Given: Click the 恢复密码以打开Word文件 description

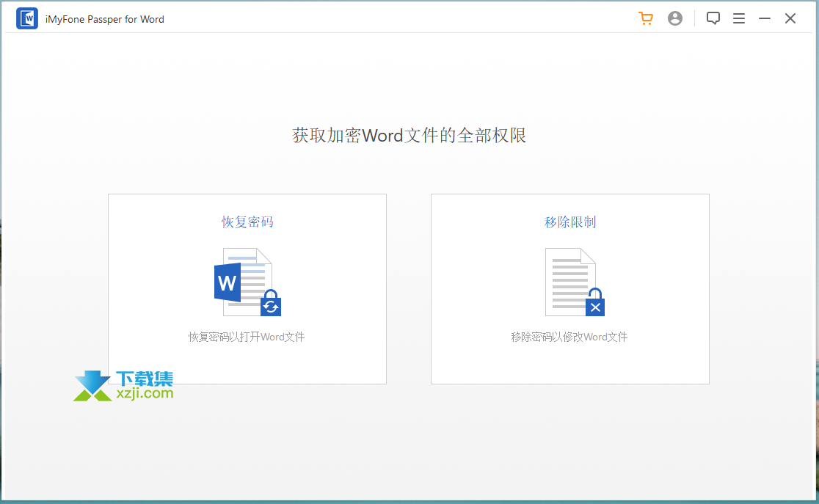Looking at the screenshot, I should click(247, 337).
